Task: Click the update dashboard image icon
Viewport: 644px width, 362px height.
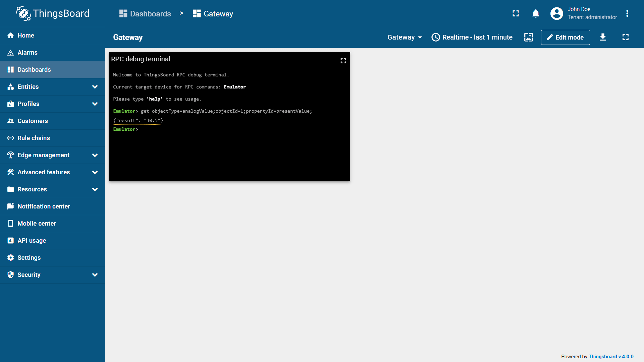Action: click(x=528, y=37)
